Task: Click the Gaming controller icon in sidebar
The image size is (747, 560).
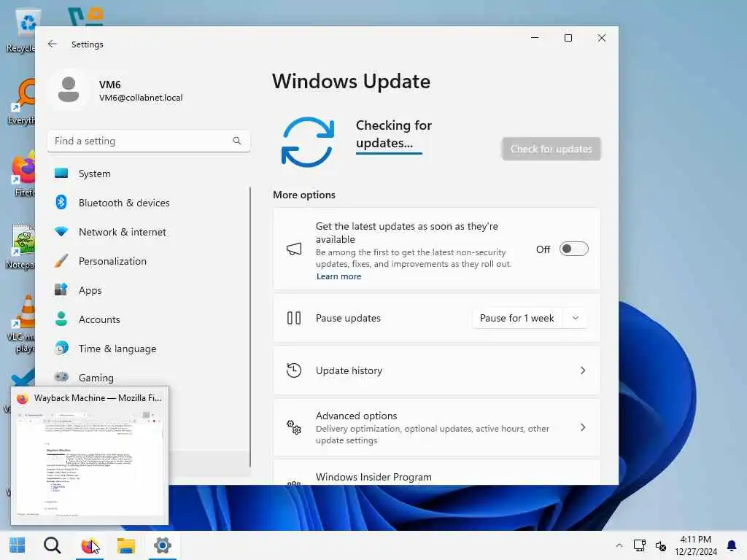Action: pos(61,377)
